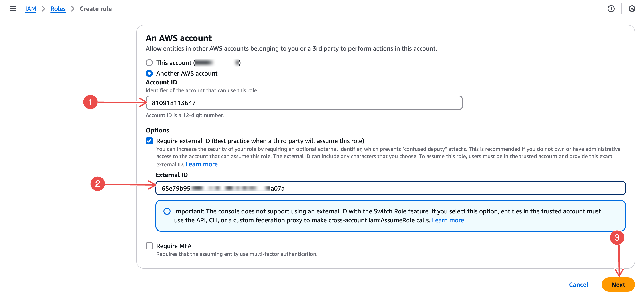The width and height of the screenshot is (644, 301).
Task: Open "Learn more" about external IDs
Action: [x=201, y=164]
